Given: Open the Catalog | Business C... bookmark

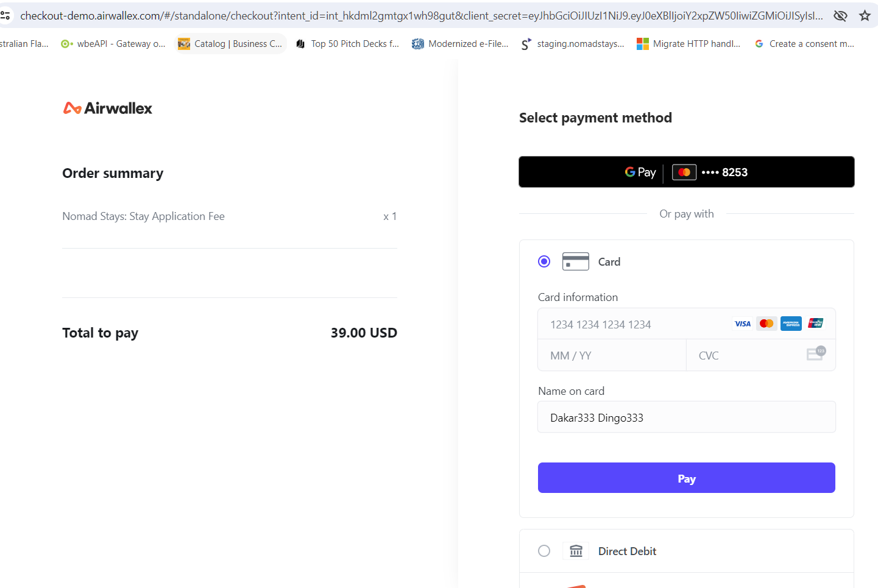Looking at the screenshot, I should click(x=231, y=44).
